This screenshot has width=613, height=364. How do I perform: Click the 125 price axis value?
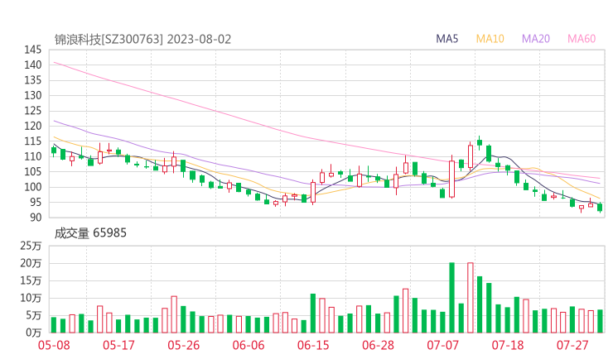click(x=33, y=111)
